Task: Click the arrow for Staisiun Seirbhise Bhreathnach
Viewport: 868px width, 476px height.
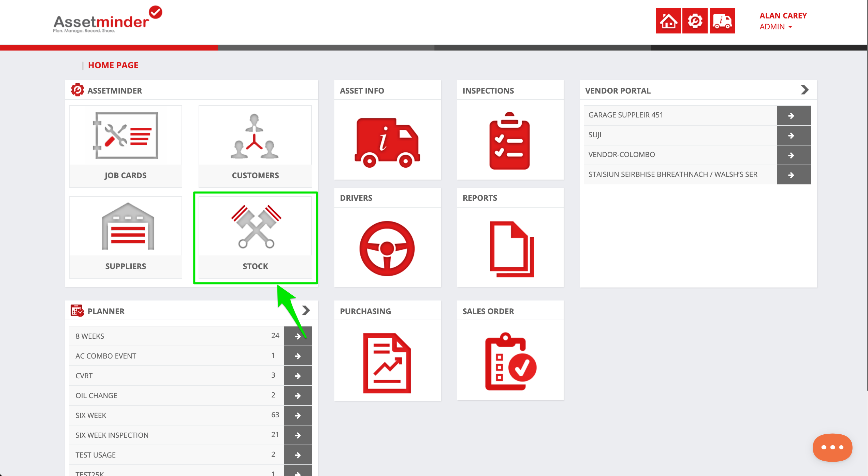Action: 794,175
